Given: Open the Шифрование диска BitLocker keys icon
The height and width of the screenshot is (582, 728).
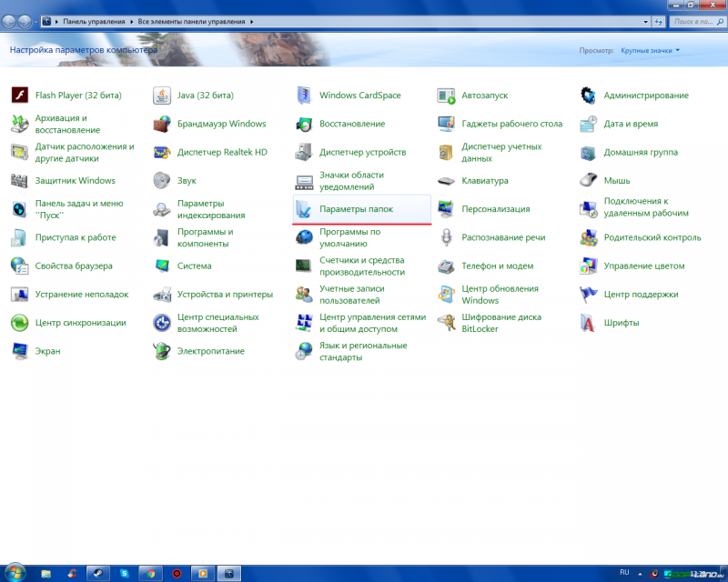Looking at the screenshot, I should 446,323.
